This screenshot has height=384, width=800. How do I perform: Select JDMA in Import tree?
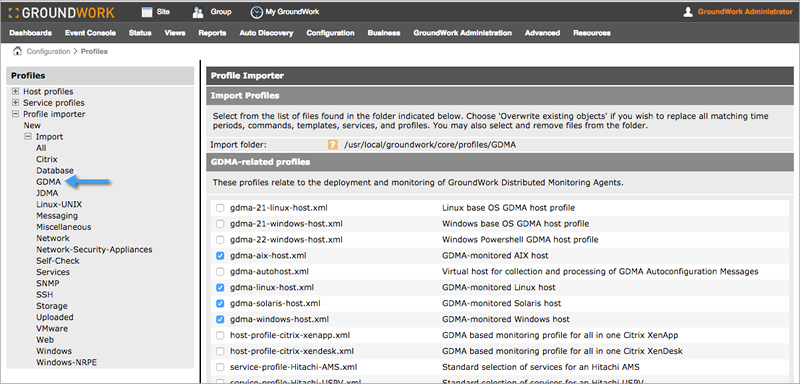coord(47,193)
